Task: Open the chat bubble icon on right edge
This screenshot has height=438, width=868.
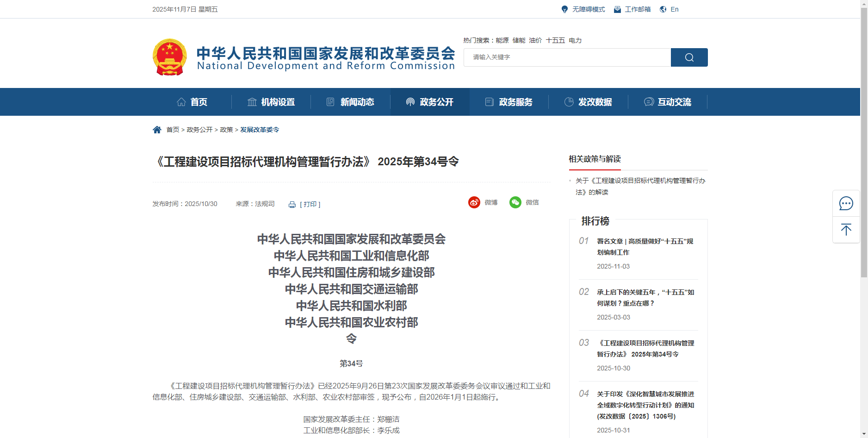Action: [x=846, y=204]
